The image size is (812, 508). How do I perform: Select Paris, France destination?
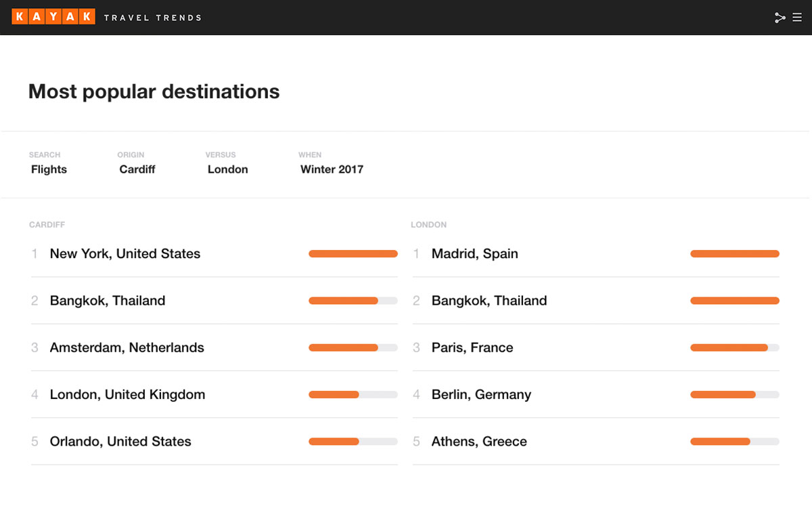pos(596,347)
